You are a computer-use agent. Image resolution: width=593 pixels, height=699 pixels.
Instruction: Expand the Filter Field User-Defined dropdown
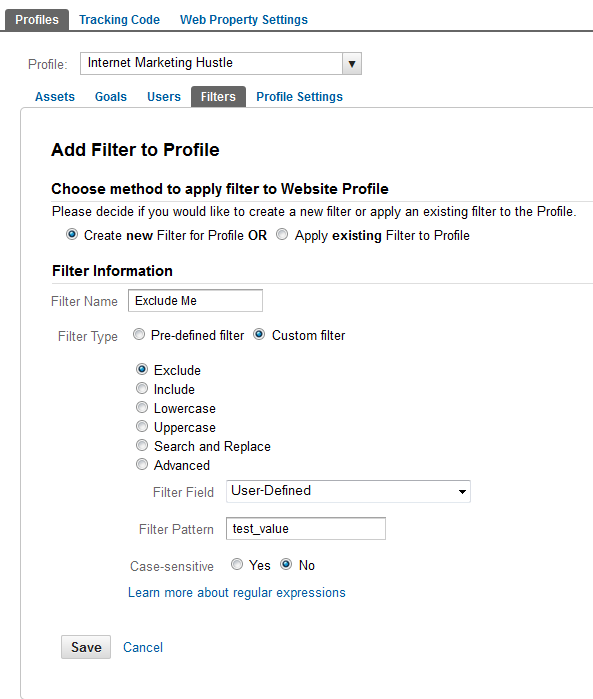pos(348,491)
